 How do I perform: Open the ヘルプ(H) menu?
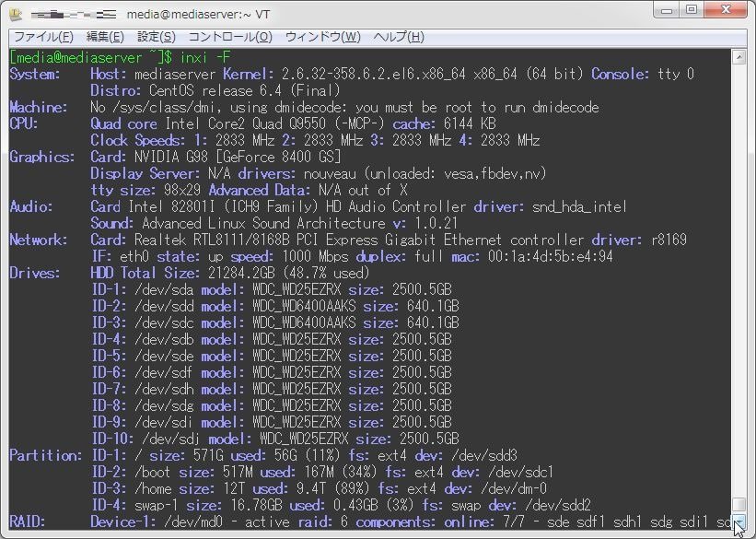tap(399, 37)
